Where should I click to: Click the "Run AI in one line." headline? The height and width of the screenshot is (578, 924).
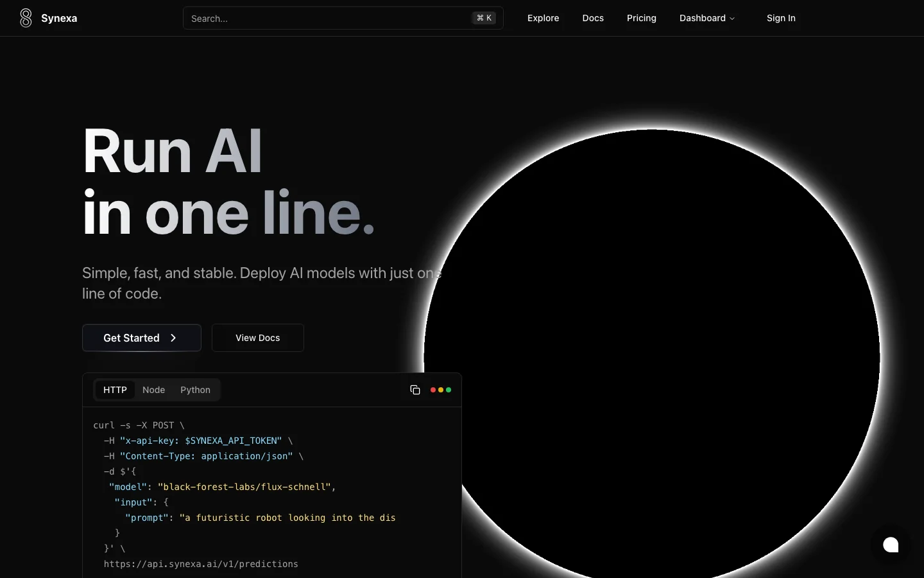[228, 182]
